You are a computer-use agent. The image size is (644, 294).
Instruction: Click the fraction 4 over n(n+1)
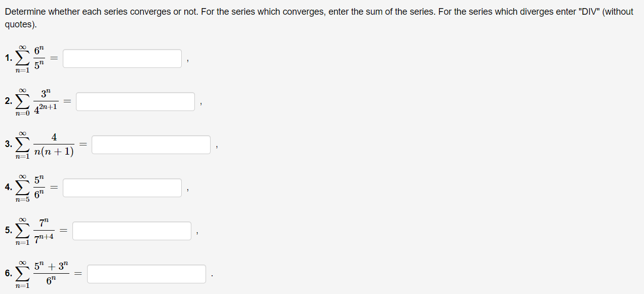tap(54, 144)
